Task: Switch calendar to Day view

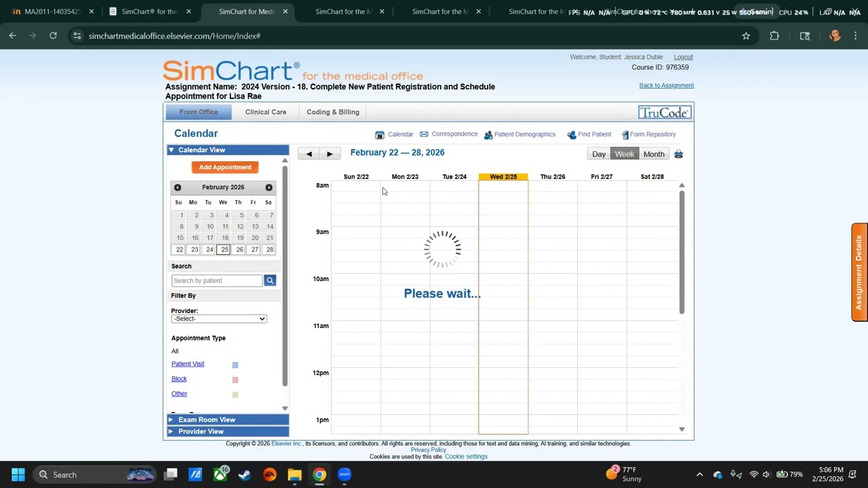Action: (599, 155)
